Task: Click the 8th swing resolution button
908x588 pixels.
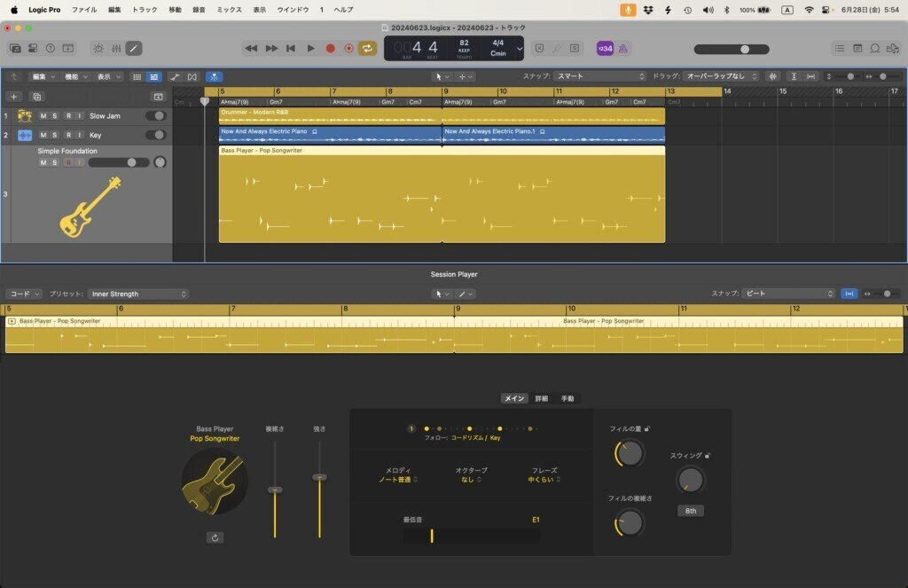Action: click(x=690, y=511)
